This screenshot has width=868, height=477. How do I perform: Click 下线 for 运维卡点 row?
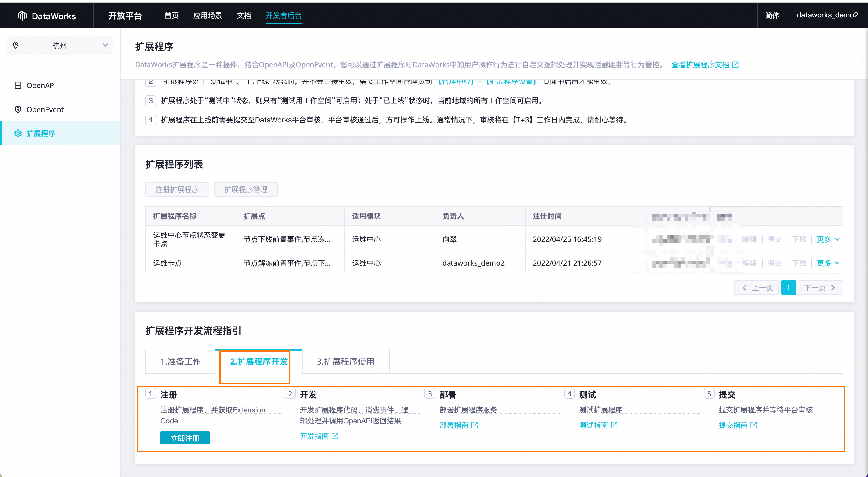(799, 263)
